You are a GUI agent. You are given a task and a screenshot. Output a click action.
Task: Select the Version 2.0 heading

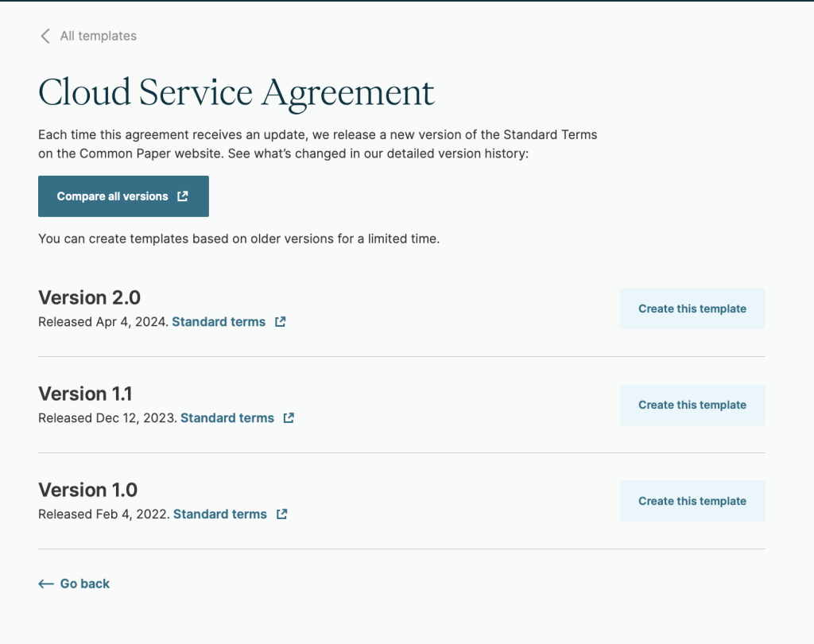(89, 297)
